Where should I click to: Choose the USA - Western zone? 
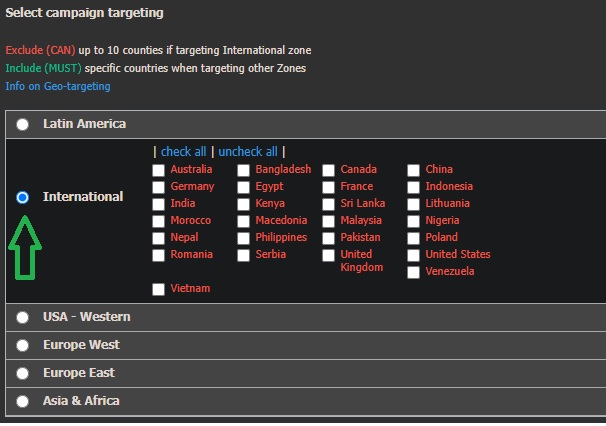click(x=22, y=317)
